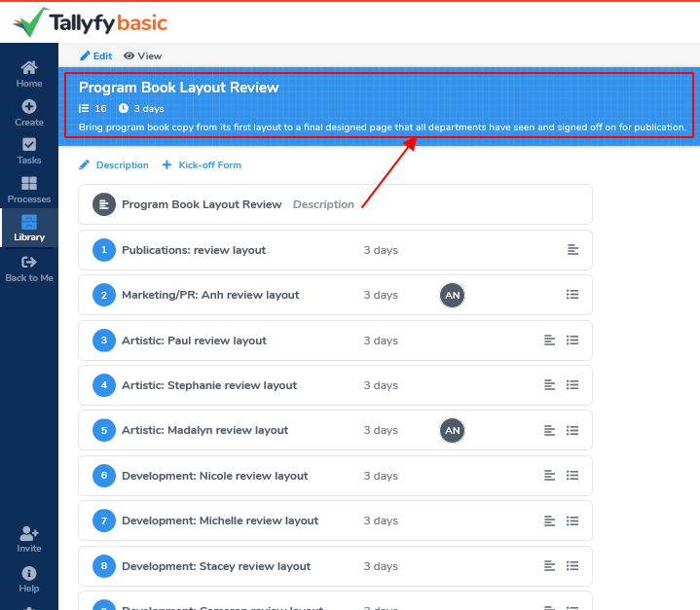The image size is (700, 610).
Task: Click the 16 steps count indicator
Action: [92, 108]
